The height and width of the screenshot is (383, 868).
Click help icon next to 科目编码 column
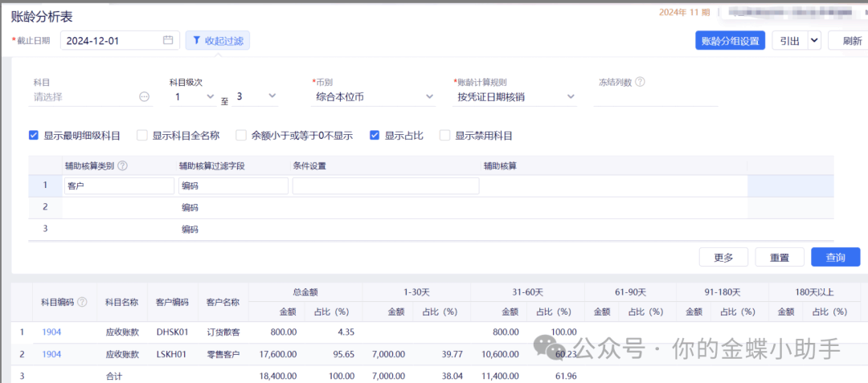click(82, 303)
